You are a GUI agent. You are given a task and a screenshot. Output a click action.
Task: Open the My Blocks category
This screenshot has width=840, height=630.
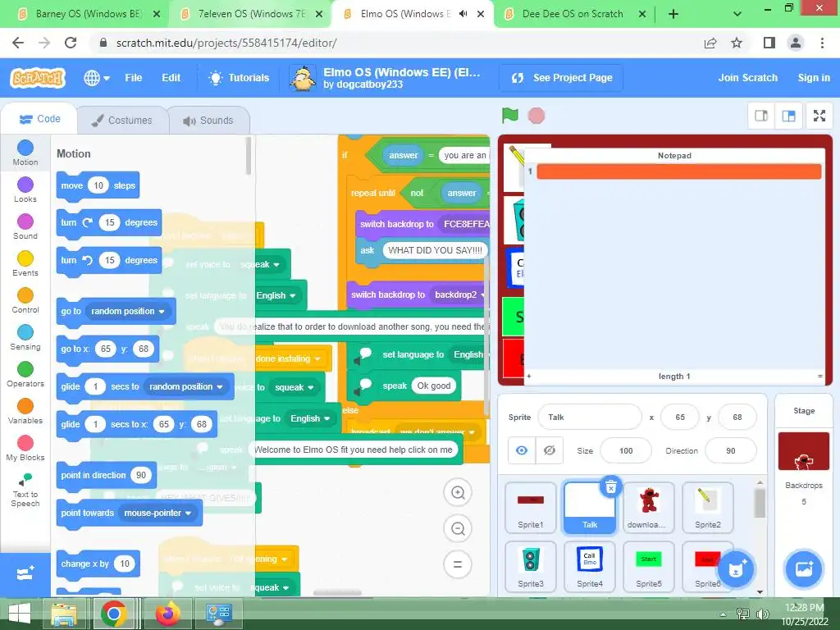pos(25,449)
